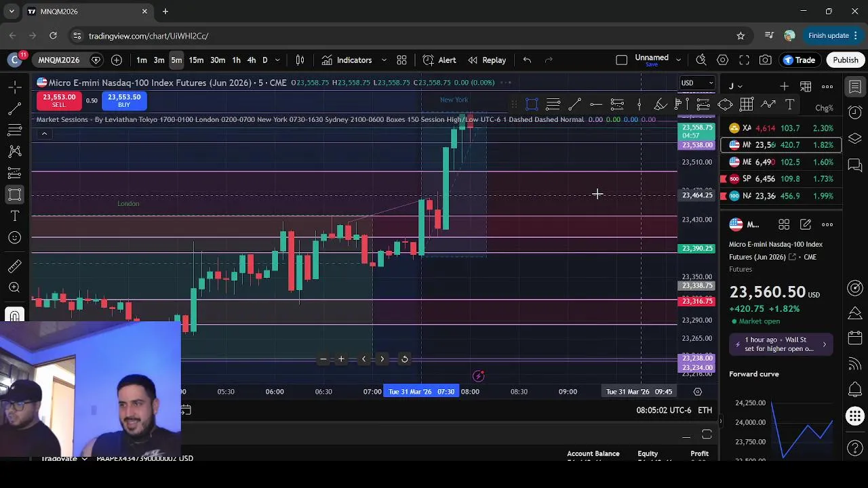Click the MNQM2026 symbol search field
The width and height of the screenshot is (868, 488).
[x=59, y=60]
